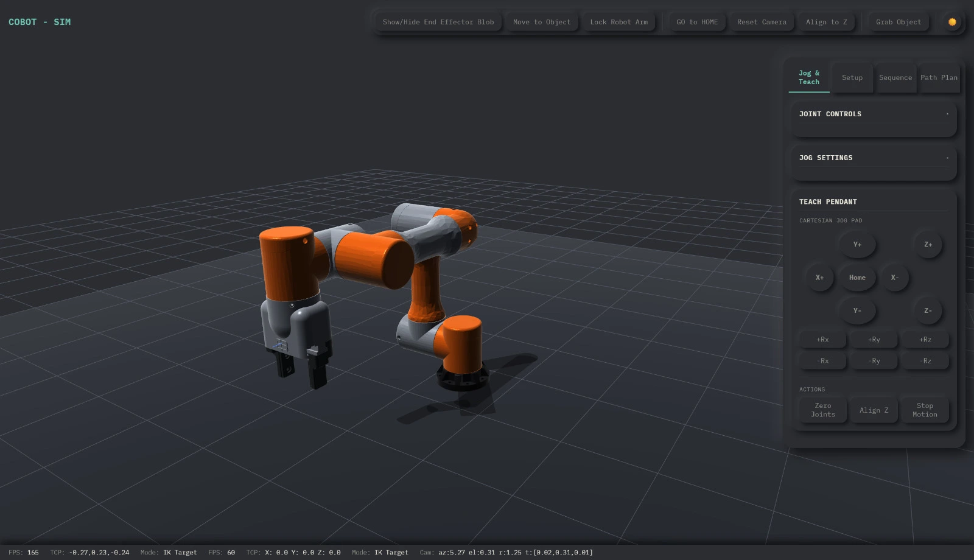974x560 pixels.
Task: Rotate with the +Rz button
Action: coord(925,340)
